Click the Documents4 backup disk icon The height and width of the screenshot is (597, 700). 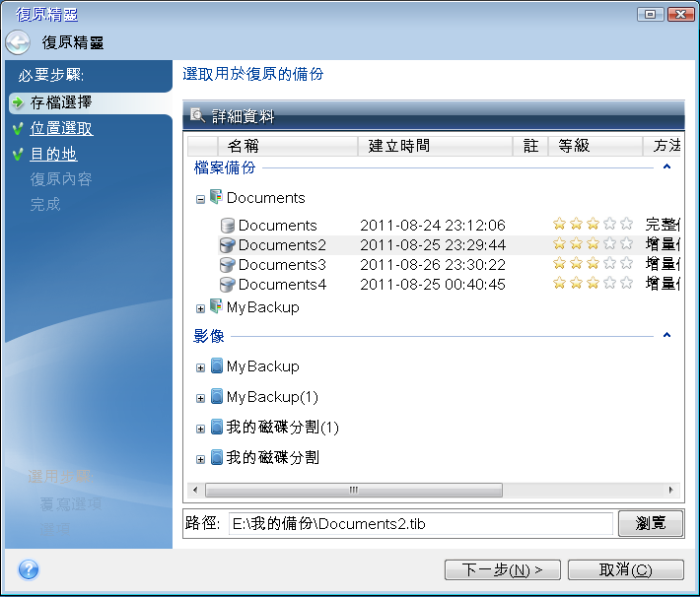point(228,285)
